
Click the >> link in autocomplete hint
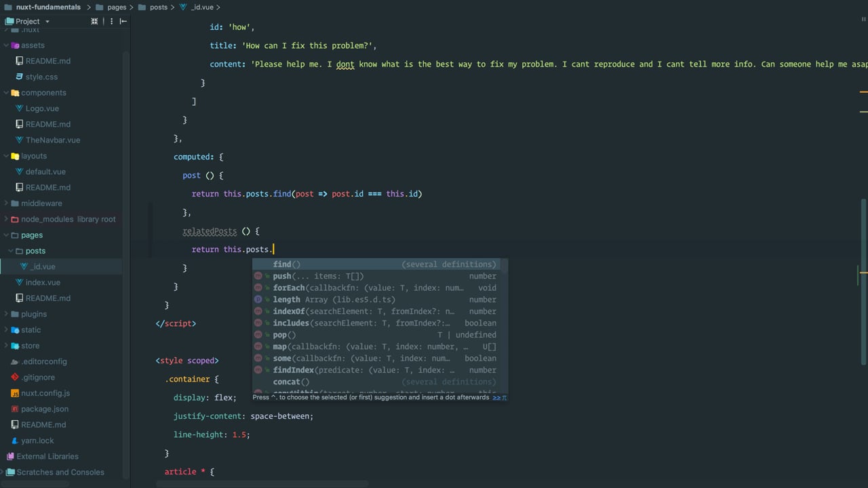point(496,397)
